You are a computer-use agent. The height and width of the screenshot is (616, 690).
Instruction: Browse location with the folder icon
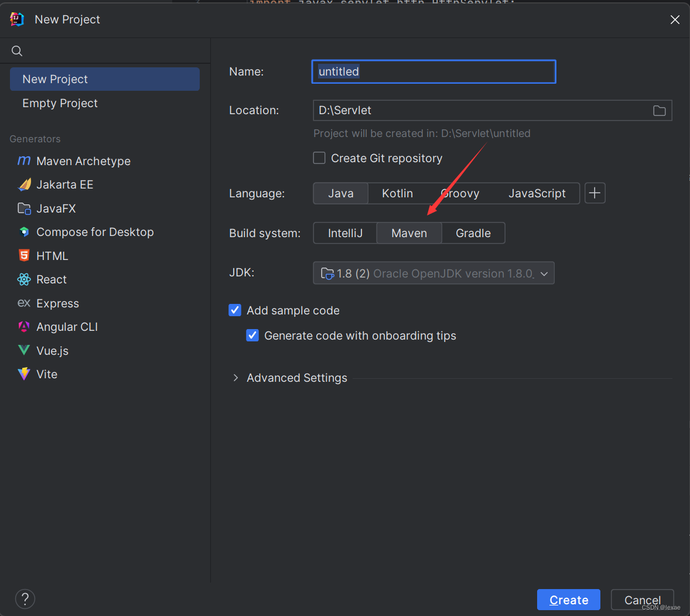659,111
